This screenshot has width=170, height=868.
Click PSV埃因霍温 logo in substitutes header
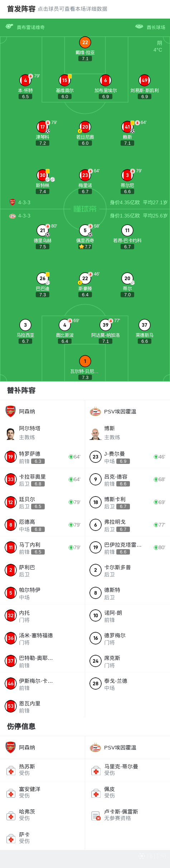click(x=95, y=412)
